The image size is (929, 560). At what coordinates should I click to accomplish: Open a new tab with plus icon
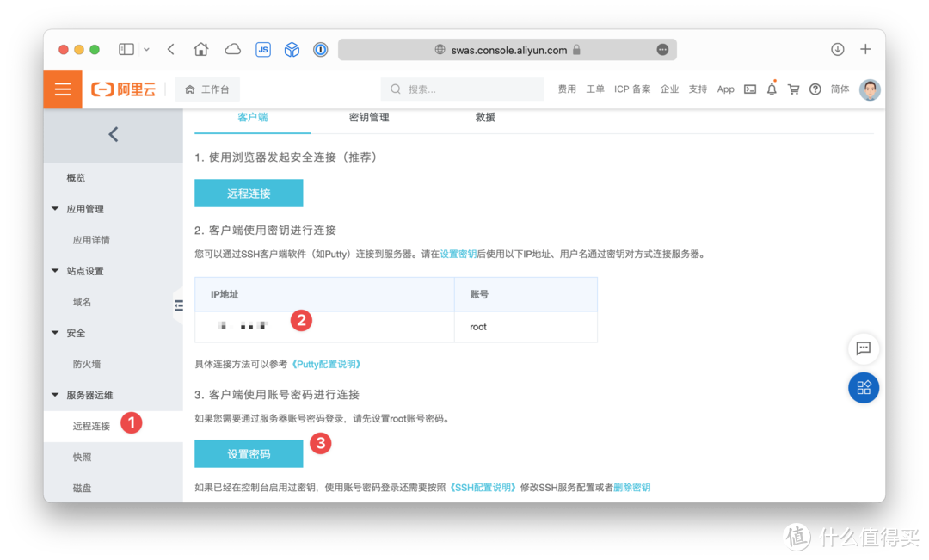865,49
